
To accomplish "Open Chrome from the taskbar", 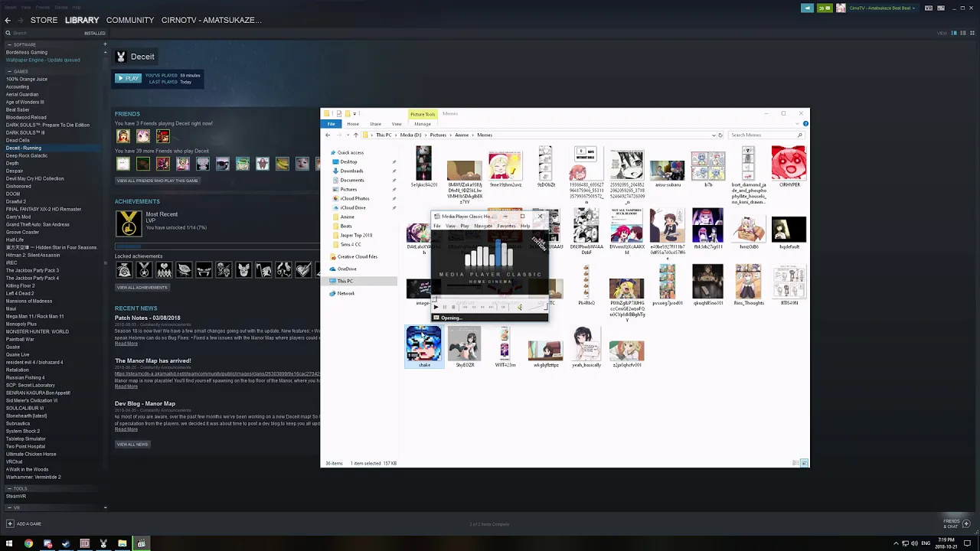I will [x=28, y=543].
